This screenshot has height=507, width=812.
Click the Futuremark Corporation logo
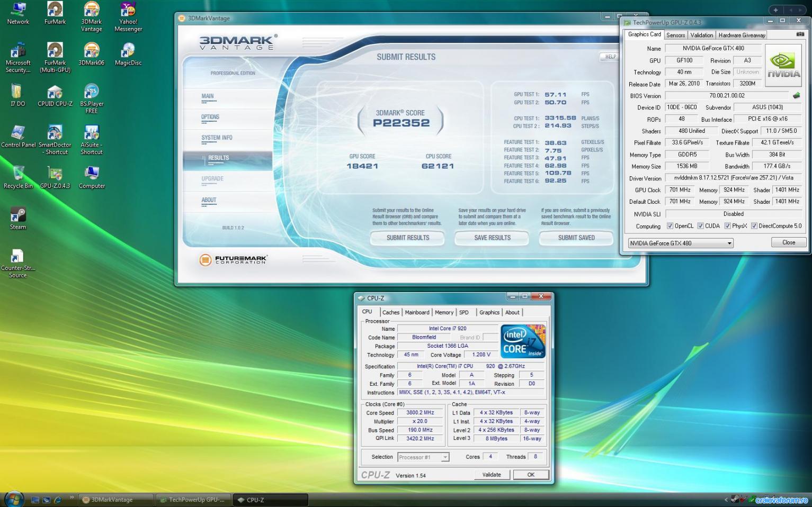click(x=234, y=259)
